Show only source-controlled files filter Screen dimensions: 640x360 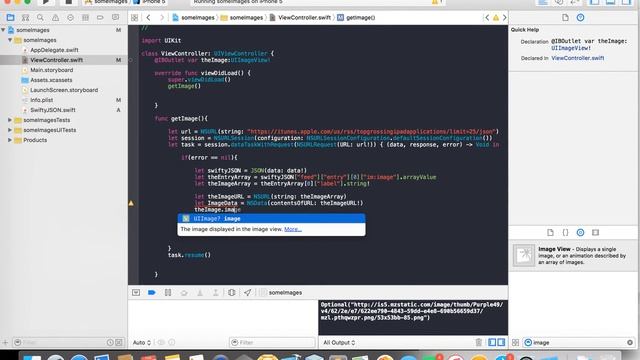(119, 342)
